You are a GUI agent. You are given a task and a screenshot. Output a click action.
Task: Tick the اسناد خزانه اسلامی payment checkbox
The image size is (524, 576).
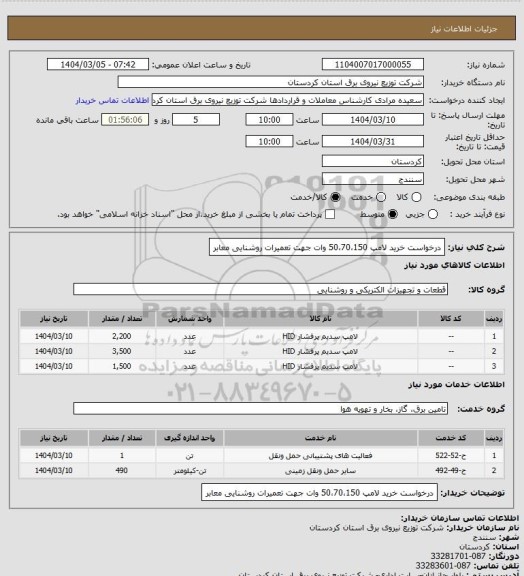click(x=330, y=214)
